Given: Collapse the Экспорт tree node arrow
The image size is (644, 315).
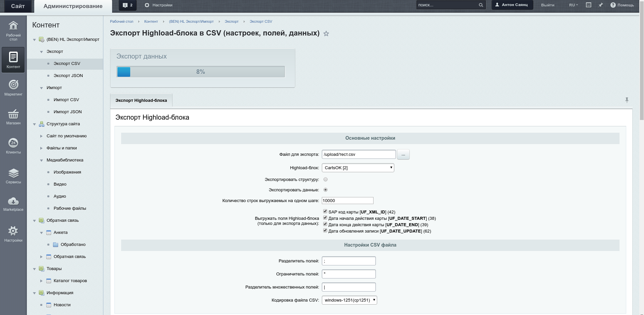Looking at the screenshot, I should [41, 52].
